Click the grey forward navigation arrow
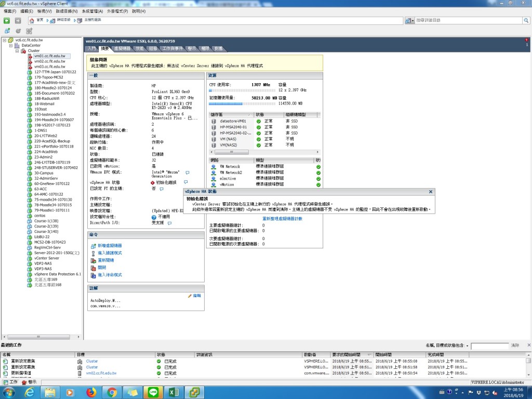Viewport: 532px width, 399px height. click(18, 21)
